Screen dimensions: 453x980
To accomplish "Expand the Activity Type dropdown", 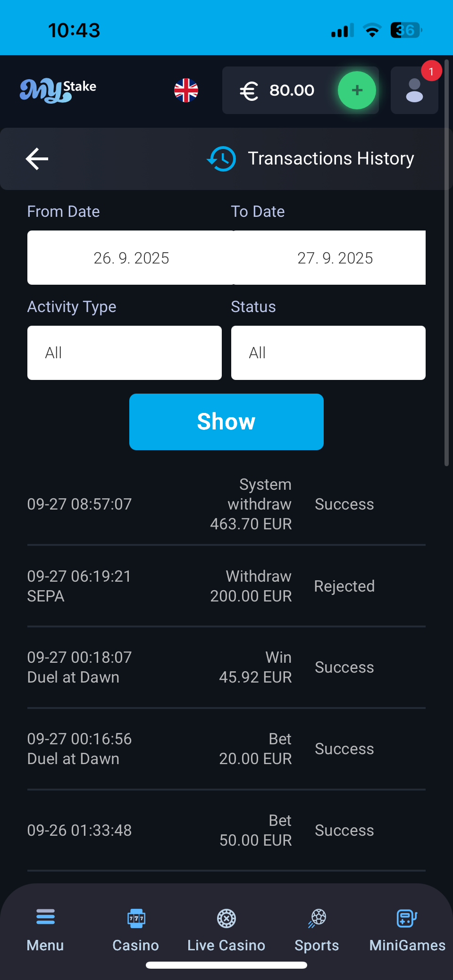I will tap(125, 353).
